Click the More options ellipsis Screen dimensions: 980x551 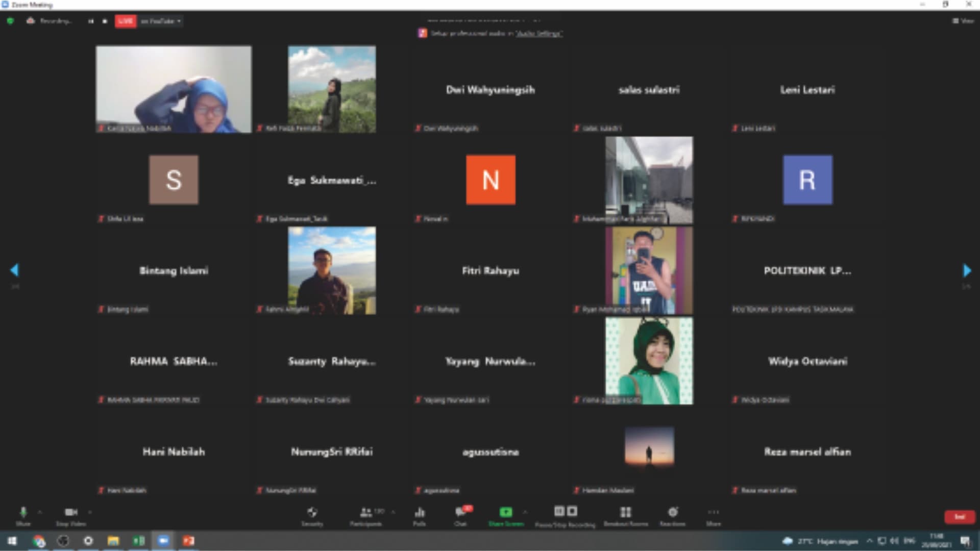pos(713,512)
